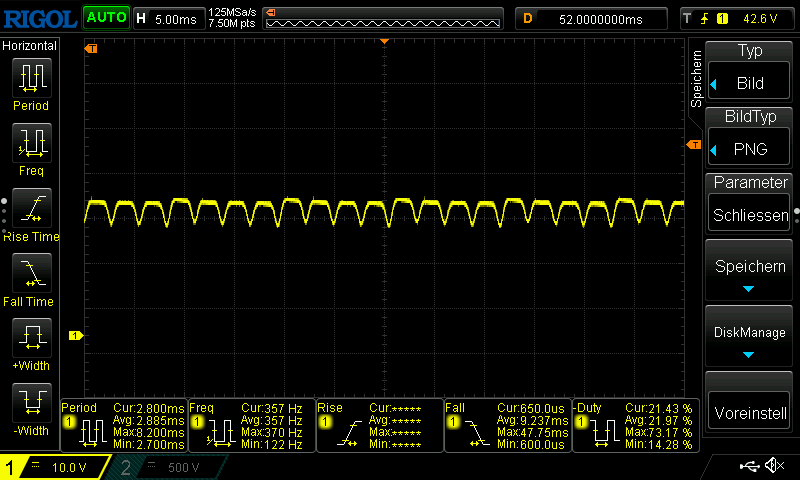
Task: Click the RIGOL logo
Action: [40, 19]
